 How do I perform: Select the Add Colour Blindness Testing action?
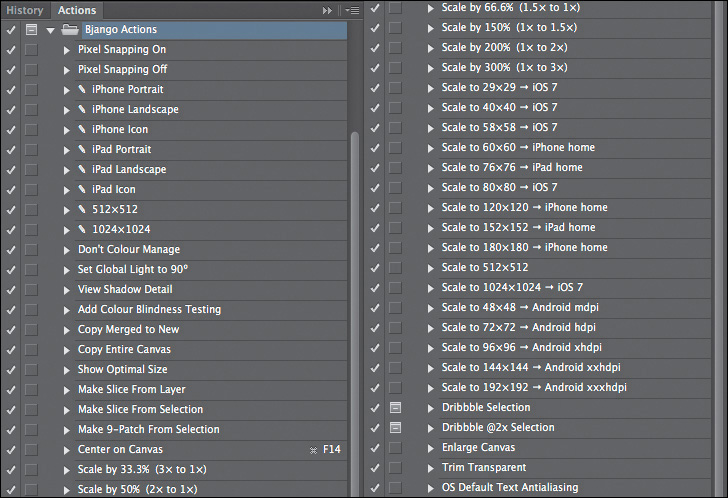click(x=149, y=310)
